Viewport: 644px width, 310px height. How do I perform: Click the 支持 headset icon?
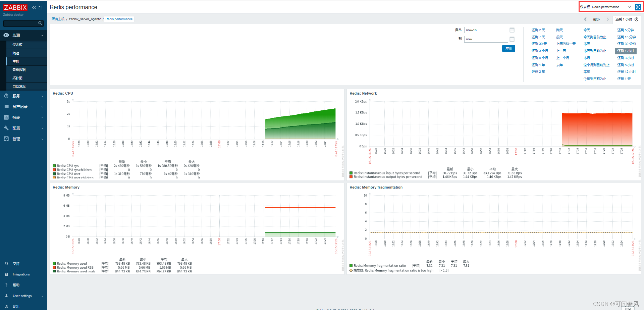[x=6, y=264]
